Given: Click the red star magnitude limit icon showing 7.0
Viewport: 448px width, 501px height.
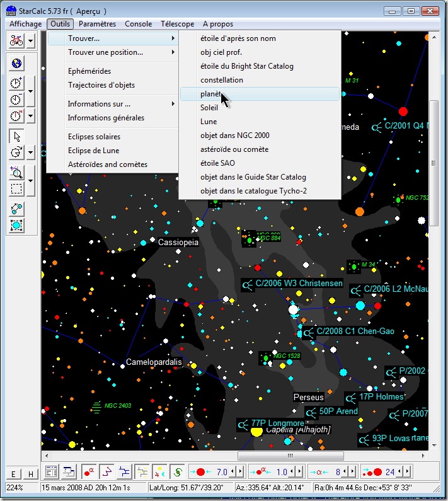Looking at the screenshot, I should point(200,472).
